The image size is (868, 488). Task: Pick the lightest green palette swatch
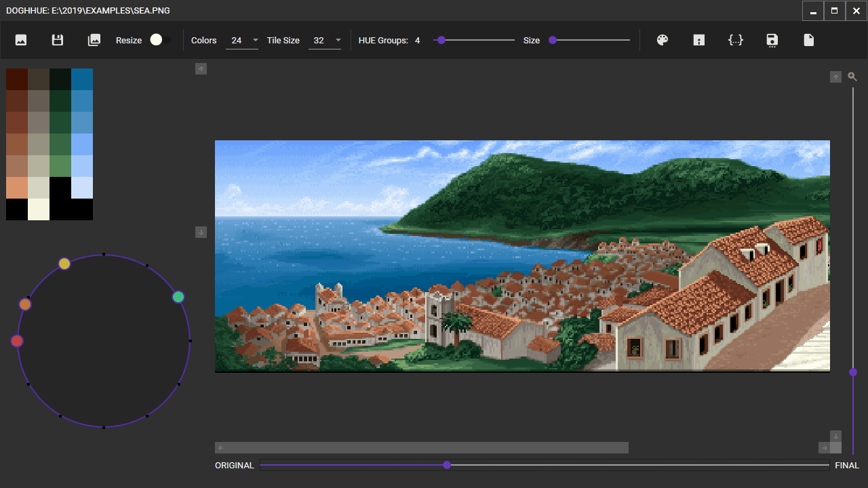click(x=60, y=166)
